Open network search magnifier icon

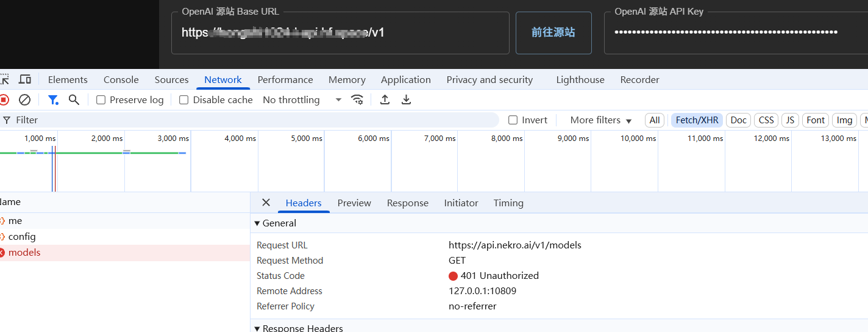click(x=74, y=99)
